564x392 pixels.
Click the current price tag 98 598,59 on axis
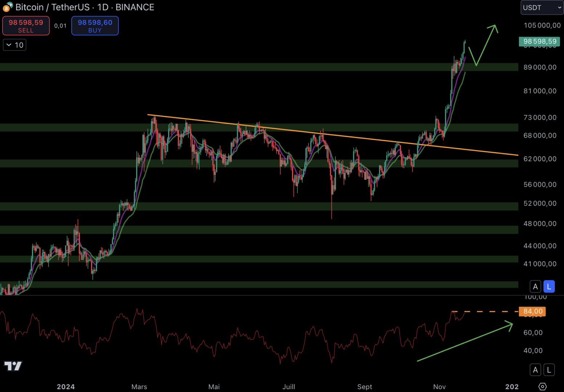pyautogui.click(x=539, y=41)
